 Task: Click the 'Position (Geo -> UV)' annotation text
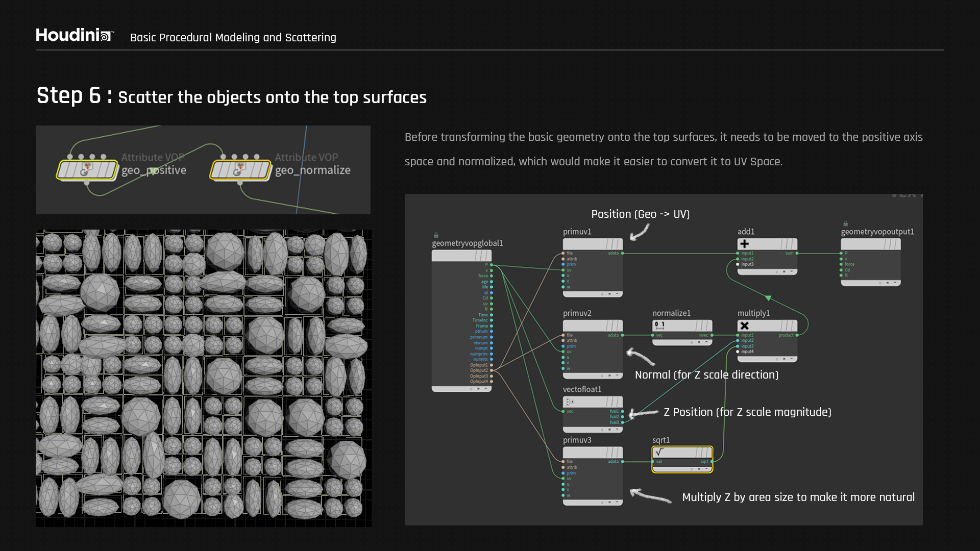(x=640, y=214)
